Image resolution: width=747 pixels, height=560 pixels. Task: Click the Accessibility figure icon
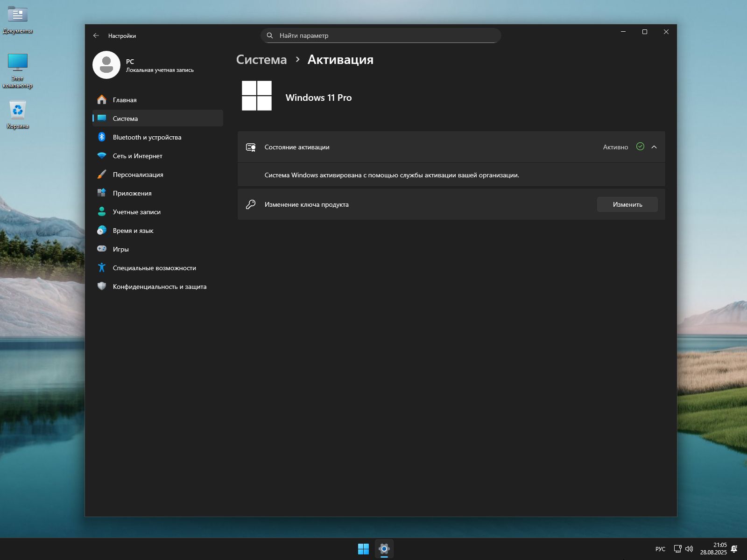(x=102, y=267)
